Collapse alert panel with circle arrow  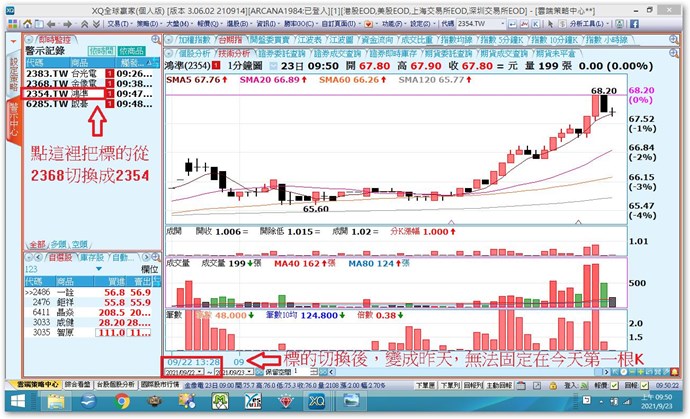(29, 40)
